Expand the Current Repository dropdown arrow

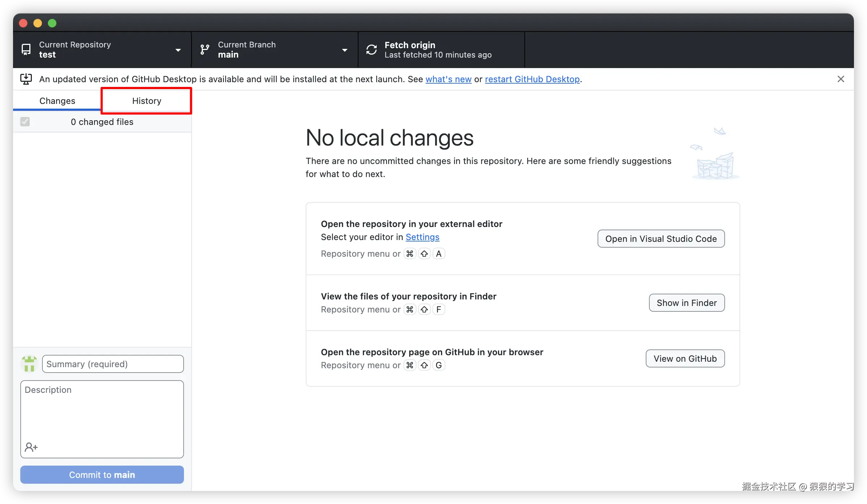coord(178,50)
